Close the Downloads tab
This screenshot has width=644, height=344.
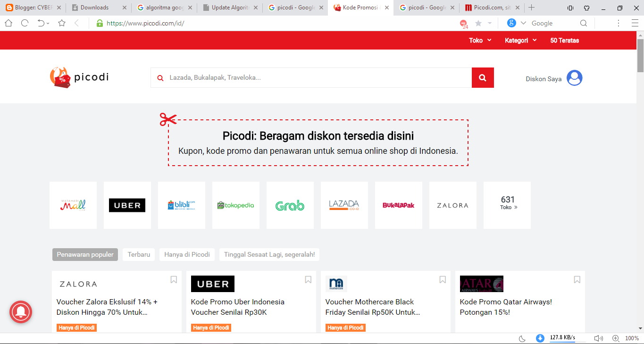tap(125, 8)
